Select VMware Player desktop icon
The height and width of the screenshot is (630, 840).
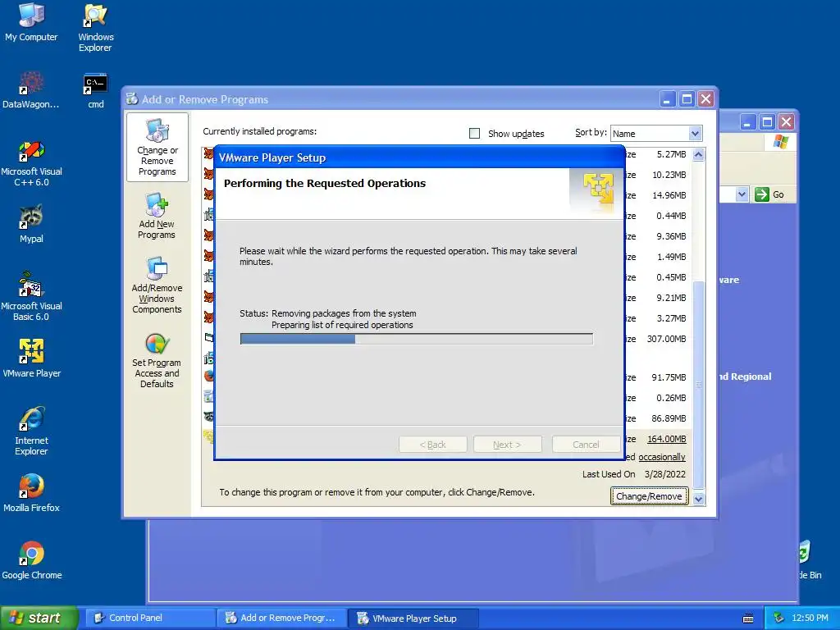[x=31, y=358]
